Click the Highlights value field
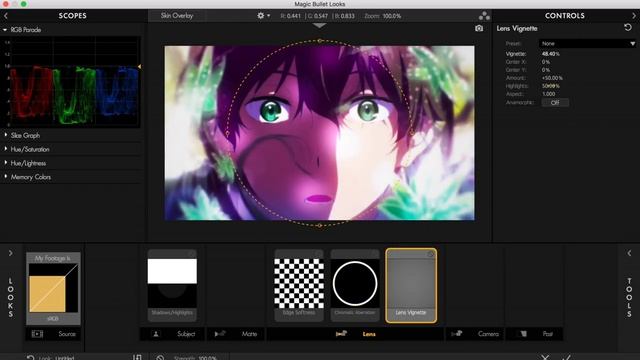 [x=551, y=86]
